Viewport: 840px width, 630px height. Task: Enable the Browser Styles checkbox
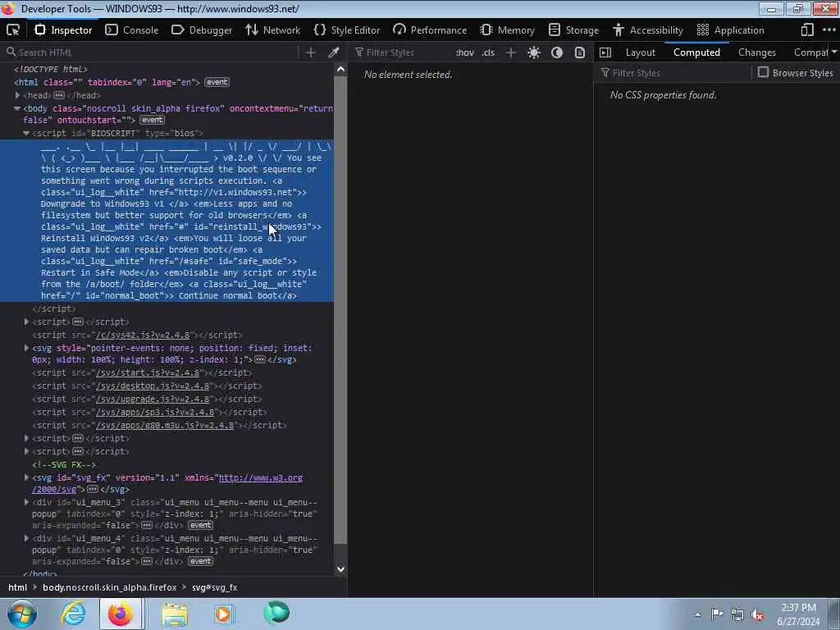(764, 72)
